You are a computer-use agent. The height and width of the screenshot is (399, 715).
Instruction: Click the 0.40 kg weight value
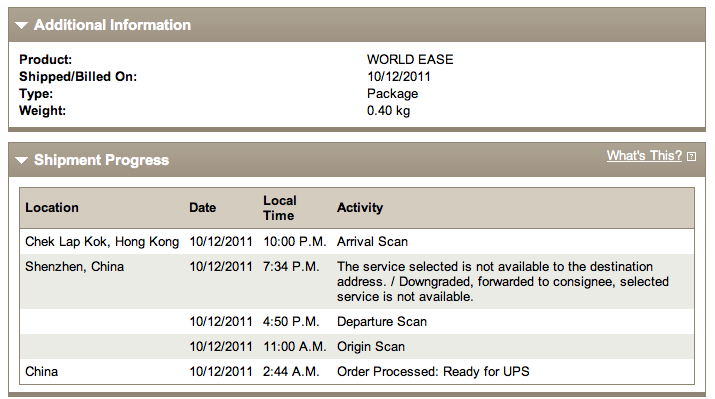[389, 111]
